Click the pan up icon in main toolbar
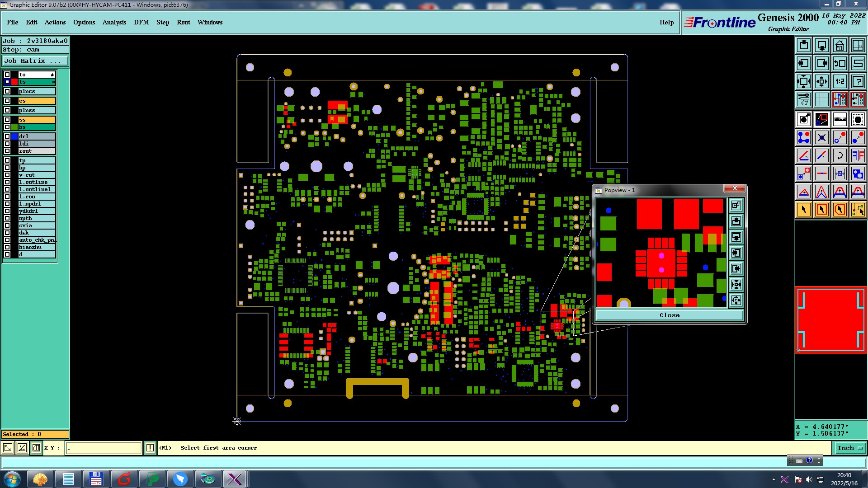This screenshot has height=488, width=868. click(x=804, y=45)
